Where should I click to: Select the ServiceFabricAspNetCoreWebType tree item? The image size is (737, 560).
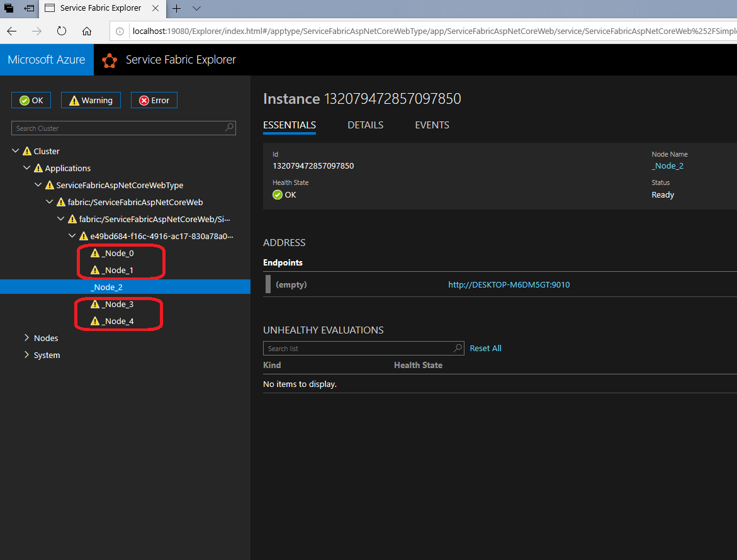[x=120, y=185]
